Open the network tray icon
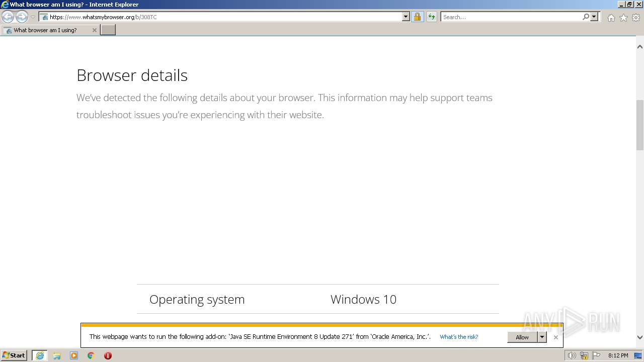Screen dimensions: 644x362 (x=584, y=355)
